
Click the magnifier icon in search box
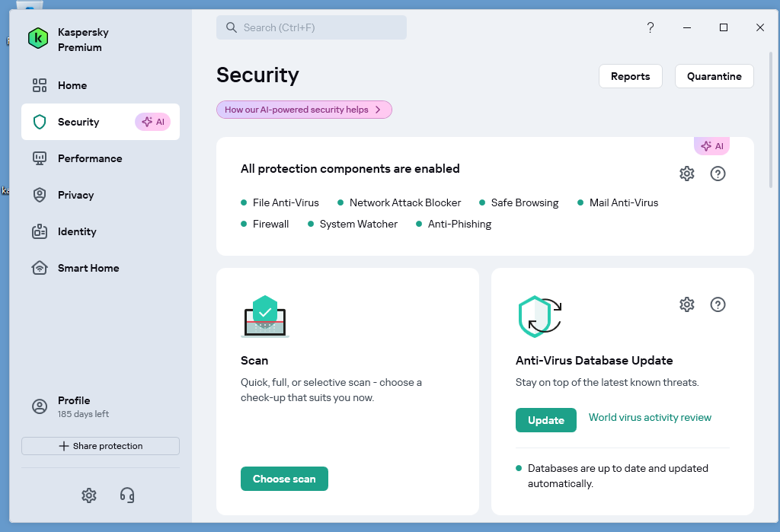[x=232, y=27]
